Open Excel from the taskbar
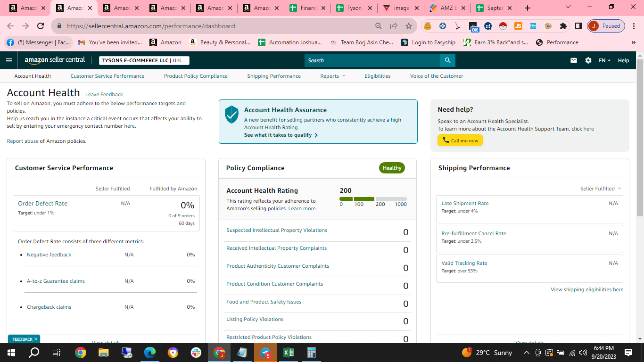The width and height of the screenshot is (644, 362). coord(289,353)
